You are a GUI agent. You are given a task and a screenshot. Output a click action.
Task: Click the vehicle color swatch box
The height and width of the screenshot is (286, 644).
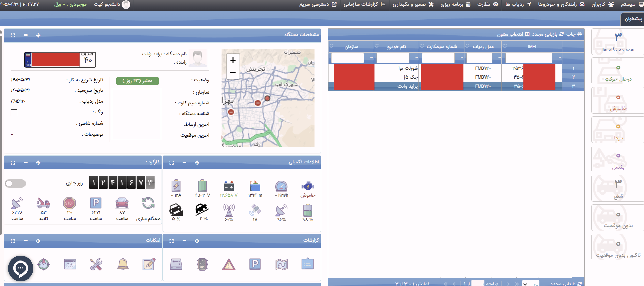coord(14,113)
